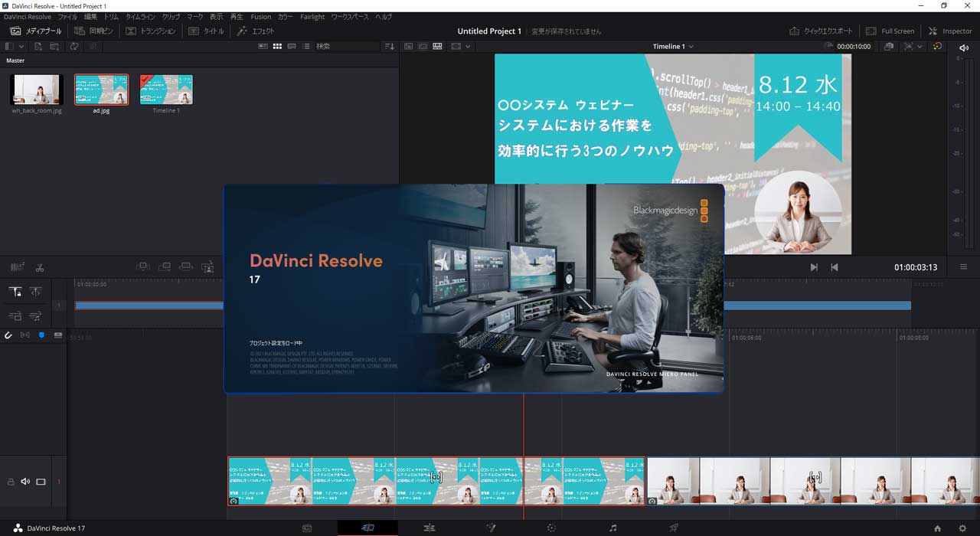
Task: Open the Fairlight audio page
Action: (x=613, y=528)
